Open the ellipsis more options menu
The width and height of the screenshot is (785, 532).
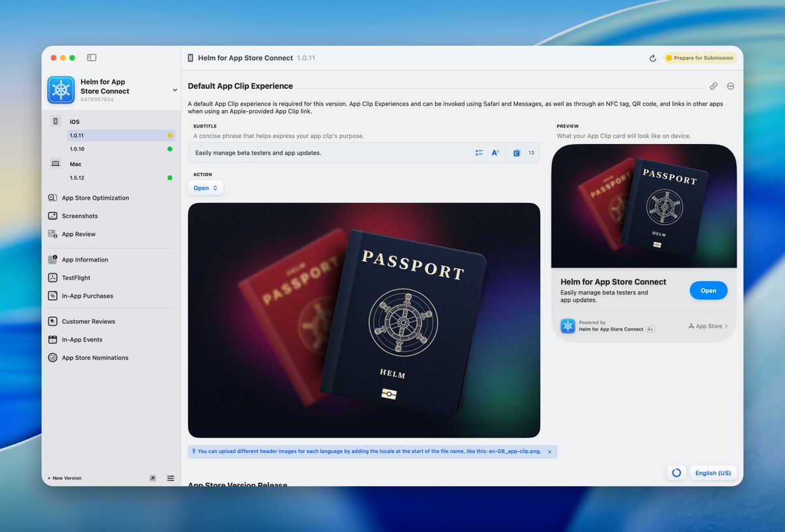pyautogui.click(x=731, y=86)
